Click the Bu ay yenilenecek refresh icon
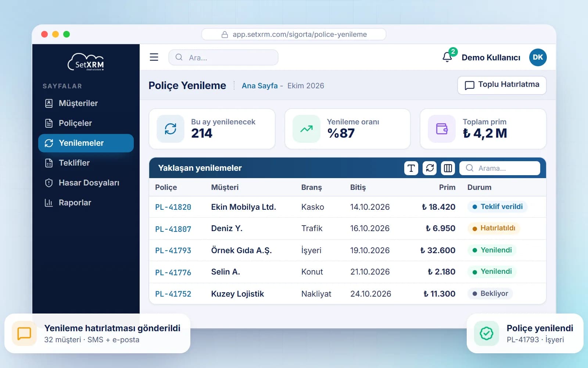This screenshot has height=368, width=588. pos(171,129)
